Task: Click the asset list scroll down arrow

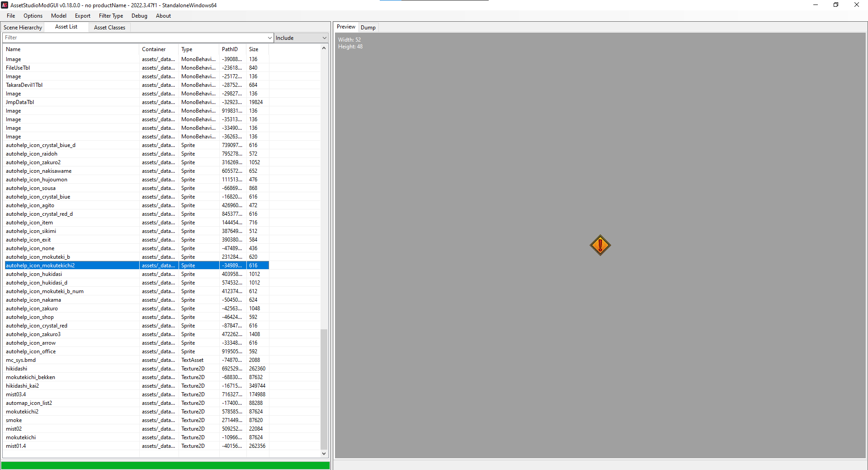Action: point(324,453)
